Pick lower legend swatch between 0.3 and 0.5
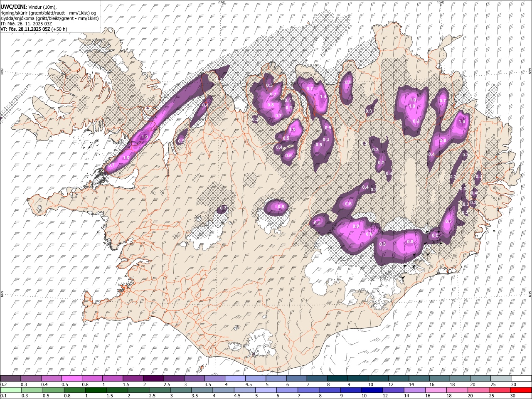Image resolution: width=532 pixels, height=399 pixels. 32,390
